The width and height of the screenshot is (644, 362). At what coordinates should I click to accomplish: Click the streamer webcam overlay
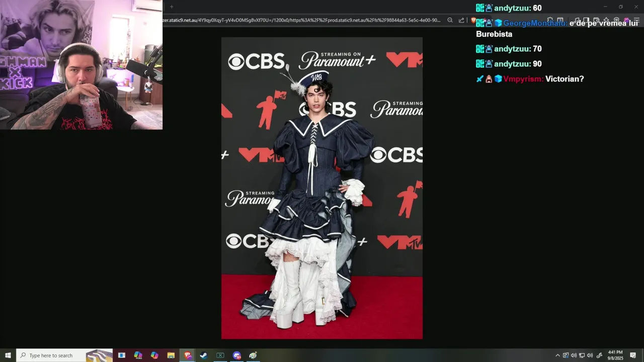81,65
